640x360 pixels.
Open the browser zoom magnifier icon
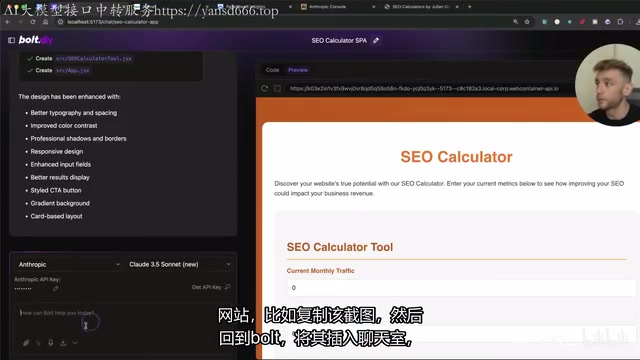coord(516,22)
